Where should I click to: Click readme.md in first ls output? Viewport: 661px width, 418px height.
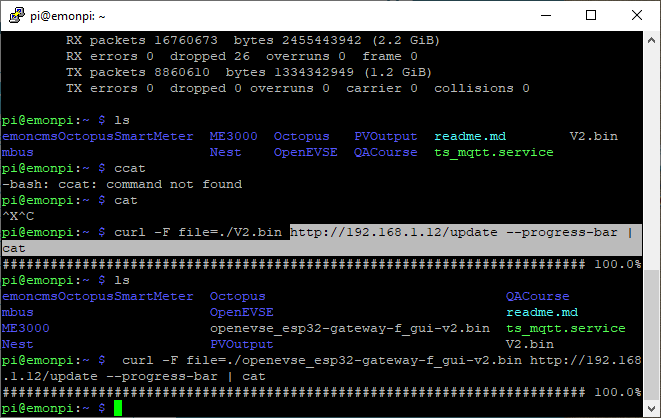point(470,136)
